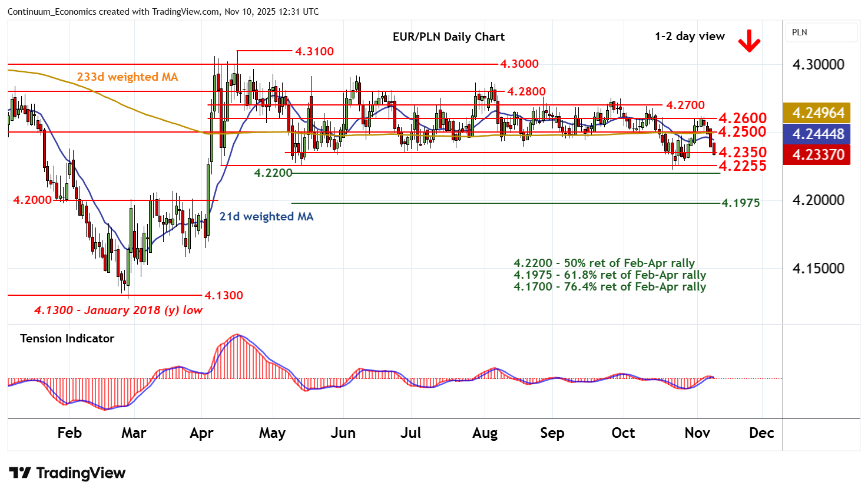868x495 pixels.
Task: Select the Aug label on time axis
Action: coord(485,433)
